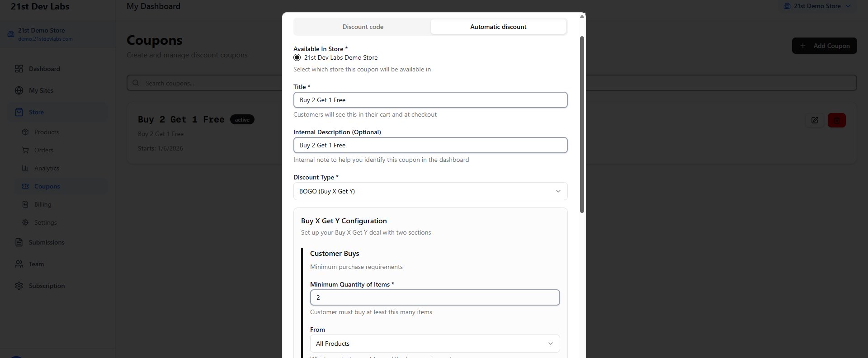Click the My Sites globe icon
Image resolution: width=868 pixels, height=358 pixels.
19,90
